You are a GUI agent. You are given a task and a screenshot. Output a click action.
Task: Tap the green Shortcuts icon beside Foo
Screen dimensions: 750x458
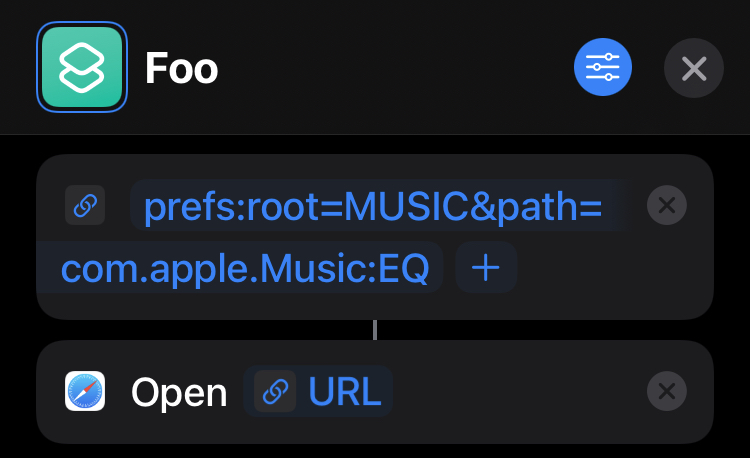coord(82,67)
